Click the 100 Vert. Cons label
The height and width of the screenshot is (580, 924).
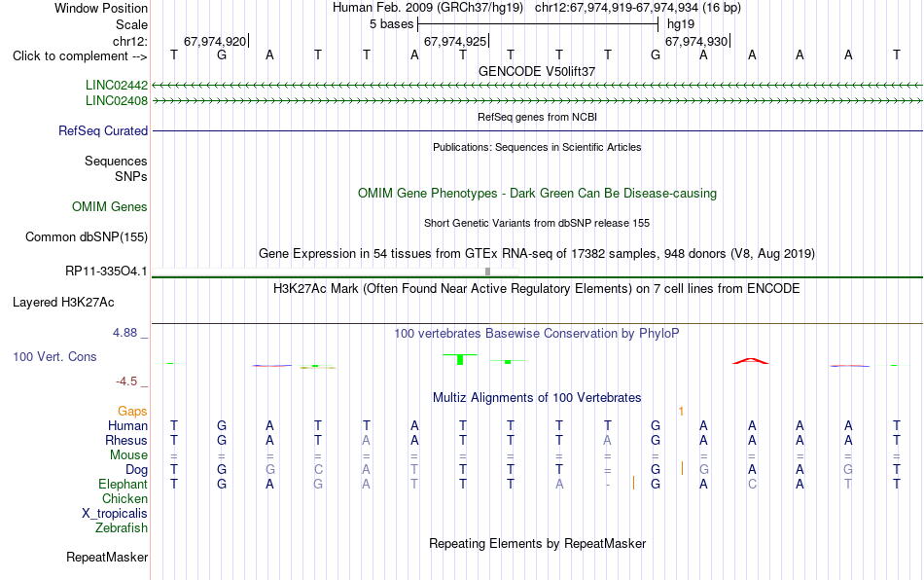pyautogui.click(x=54, y=356)
